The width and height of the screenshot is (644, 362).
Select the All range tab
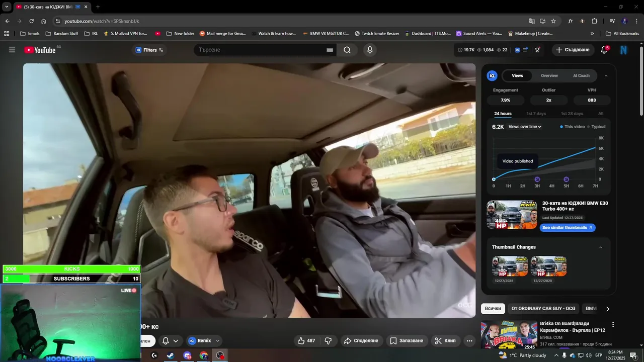601,114
